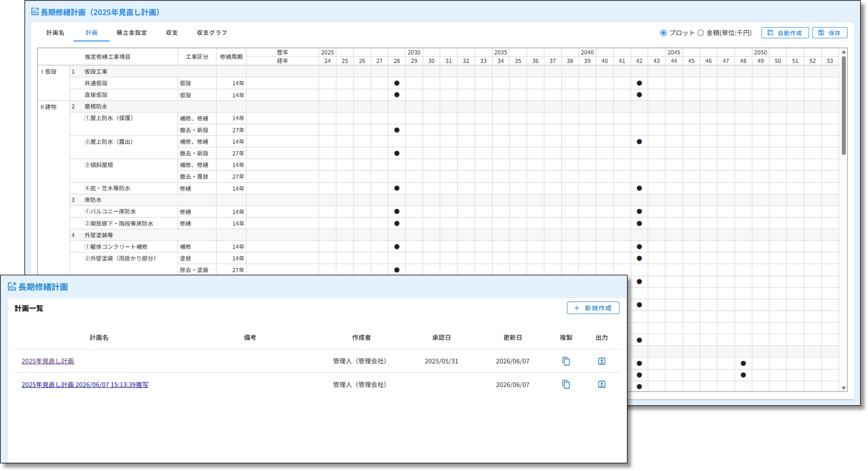Screen dimensions: 868x471
Task: Click the 屋根防水 section heading
Action: pyautogui.click(x=96, y=107)
